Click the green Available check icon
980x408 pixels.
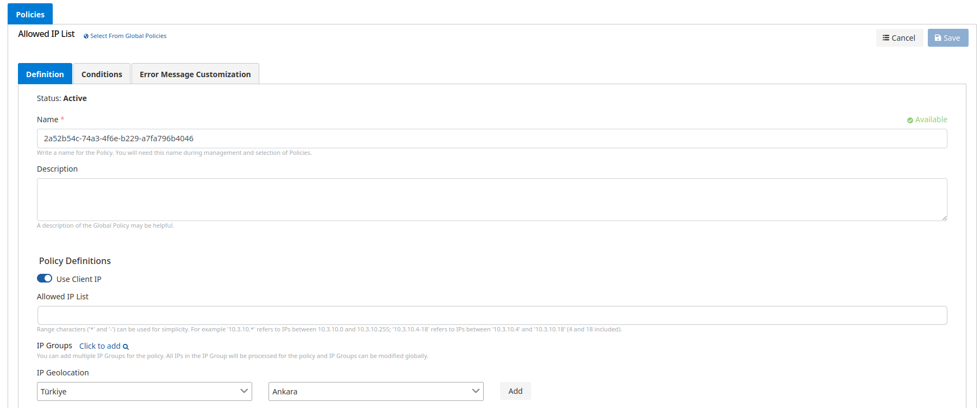[x=910, y=120]
